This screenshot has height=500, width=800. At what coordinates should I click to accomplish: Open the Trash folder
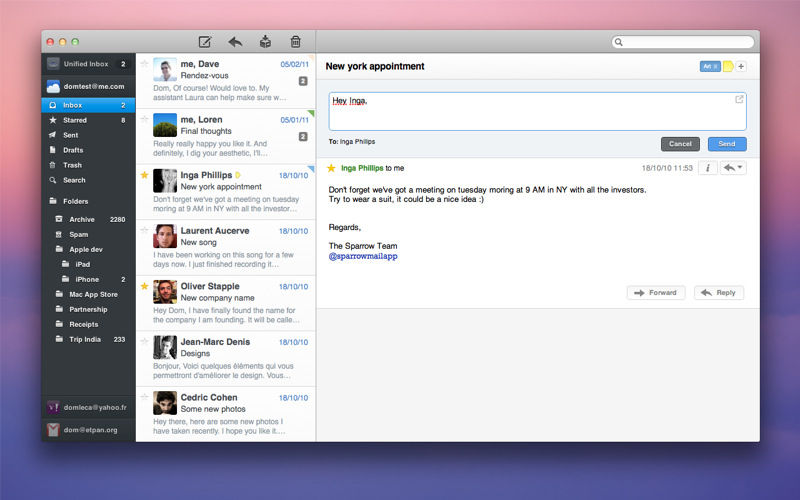click(88, 165)
